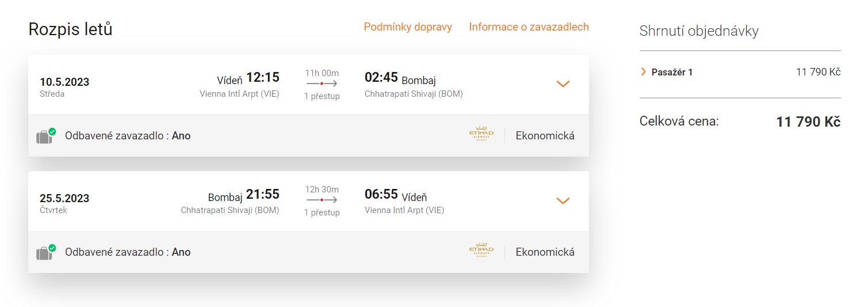Click the '1 přestup' label on return flight
The image size is (868, 307).
322,213
